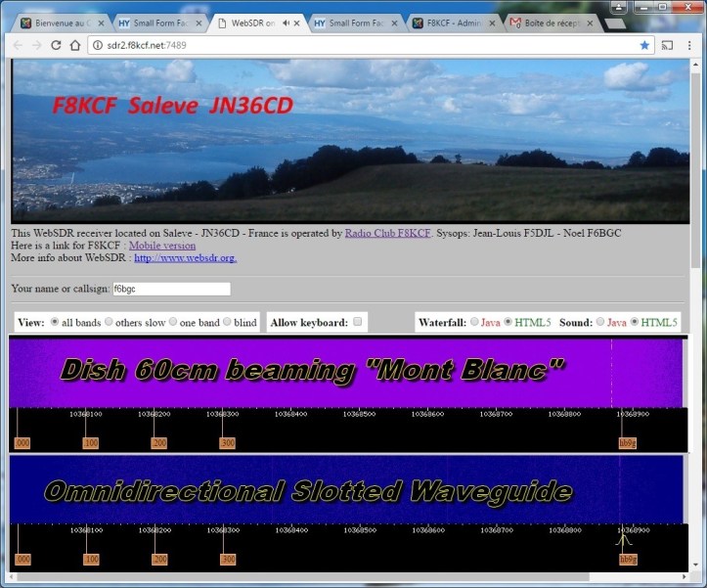Open the Chrome three-dot menu
The width and height of the screenshot is (707, 588).
pyautogui.click(x=690, y=45)
